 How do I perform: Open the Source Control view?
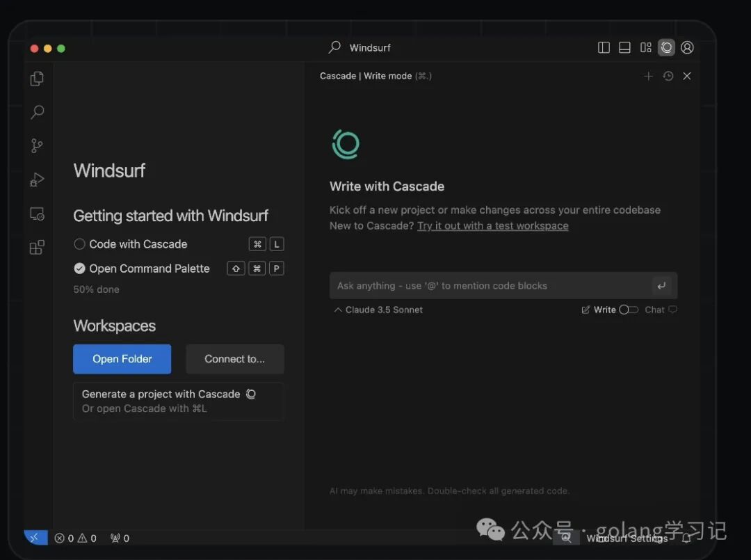37,145
